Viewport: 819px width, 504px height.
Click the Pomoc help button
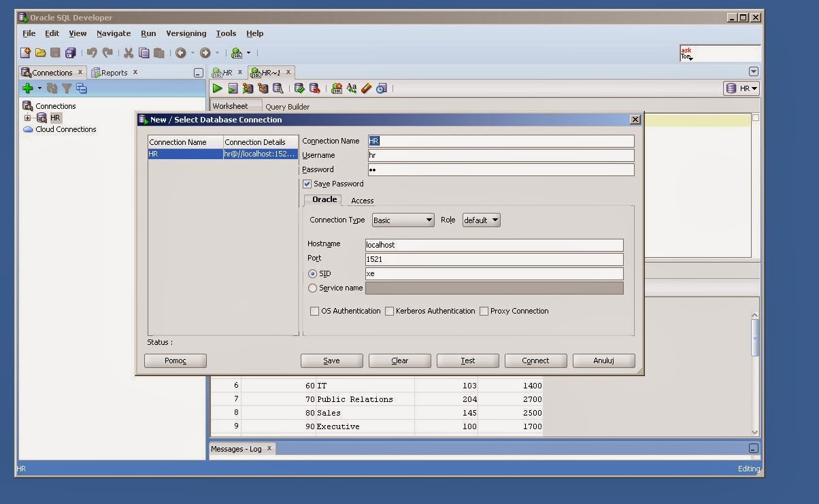[x=175, y=361]
